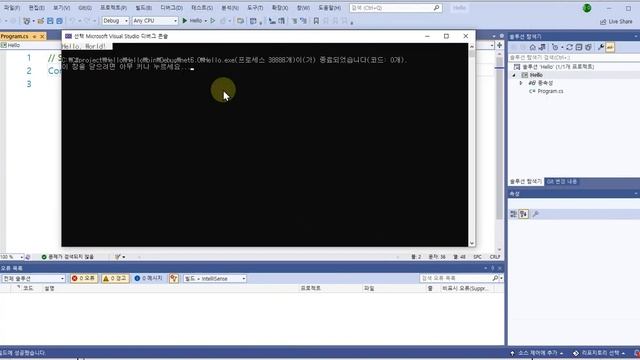Click the bookmark toggle icon in toolbar
The image size is (640, 360).
(316, 20)
